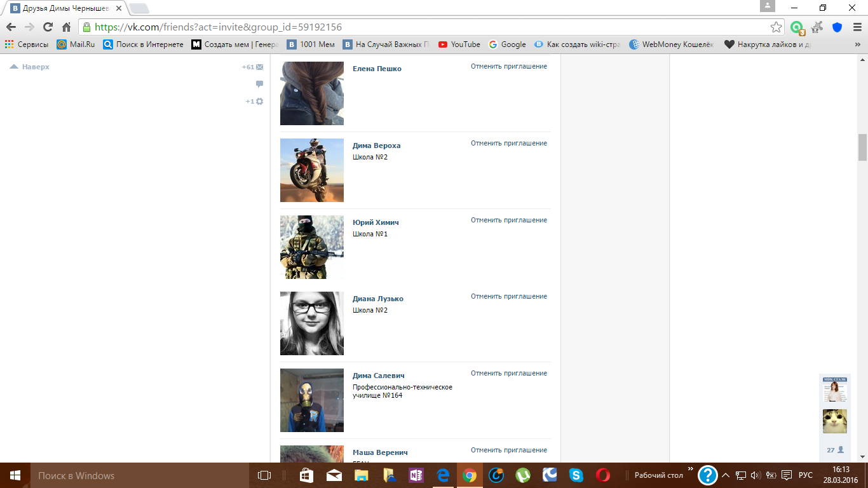
Task: Open the +61 messages envelope counter
Action: click(x=252, y=67)
